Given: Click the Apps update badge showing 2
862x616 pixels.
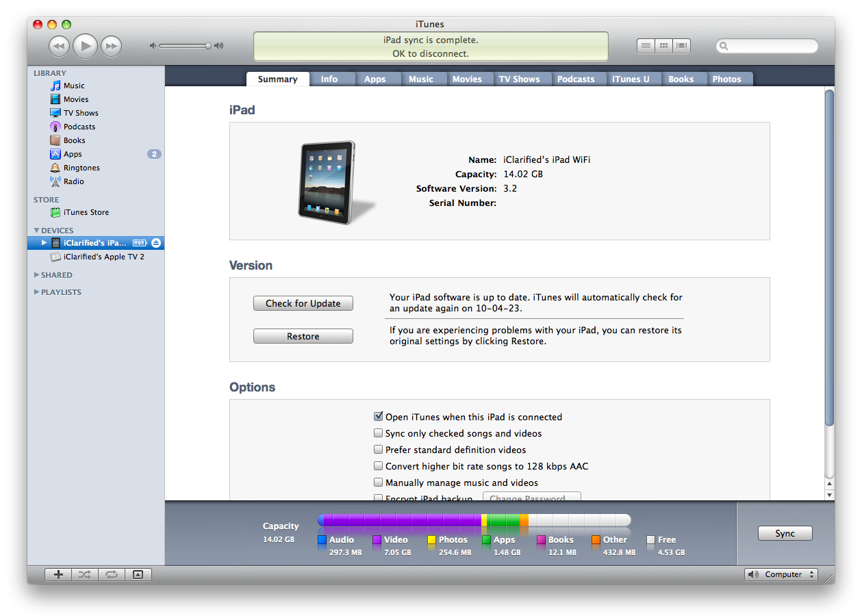Looking at the screenshot, I should point(154,154).
